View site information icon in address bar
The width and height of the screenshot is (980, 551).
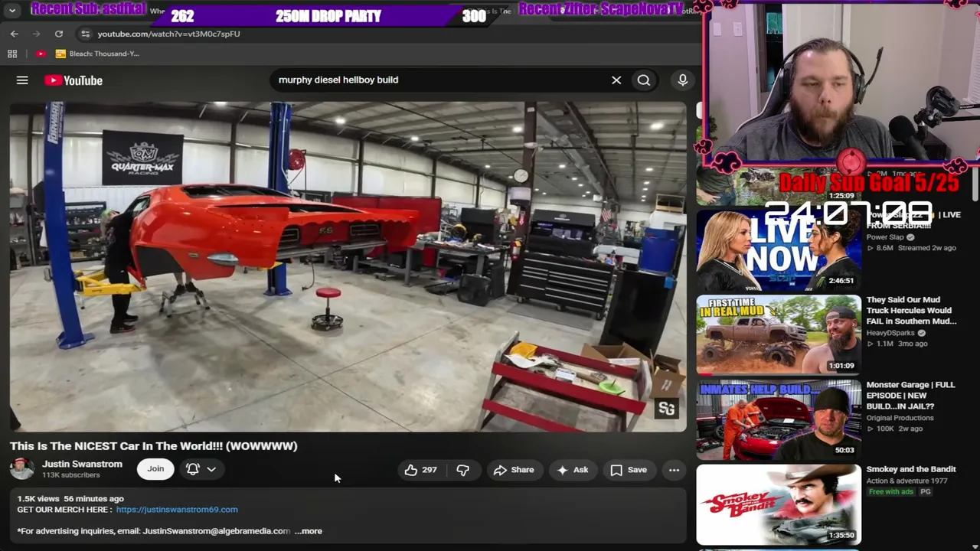click(85, 34)
